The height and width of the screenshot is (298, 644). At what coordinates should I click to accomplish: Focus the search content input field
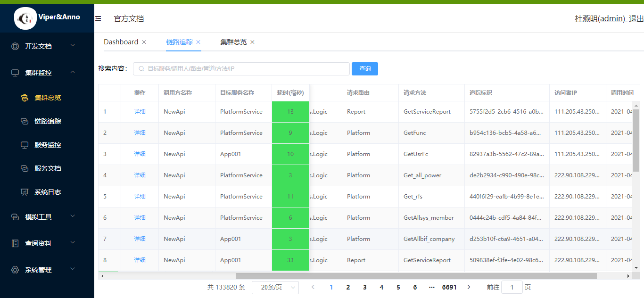pyautogui.click(x=241, y=69)
